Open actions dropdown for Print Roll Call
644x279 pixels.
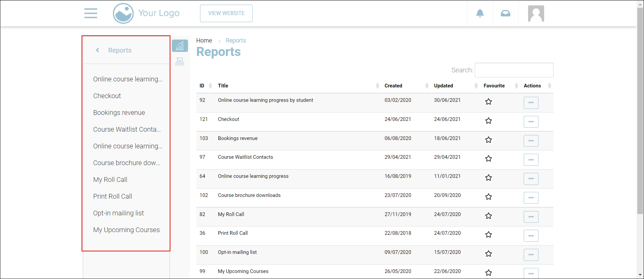click(x=531, y=236)
